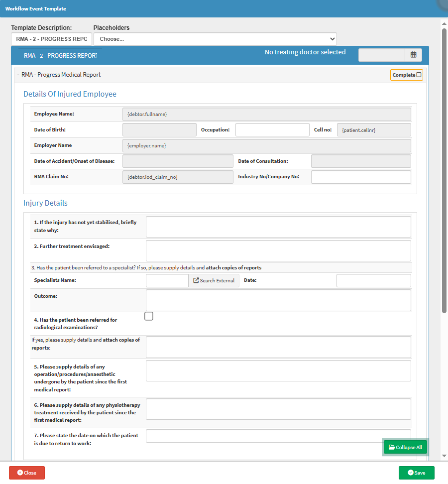
Task: Click the Outcome text area
Action: (x=278, y=300)
